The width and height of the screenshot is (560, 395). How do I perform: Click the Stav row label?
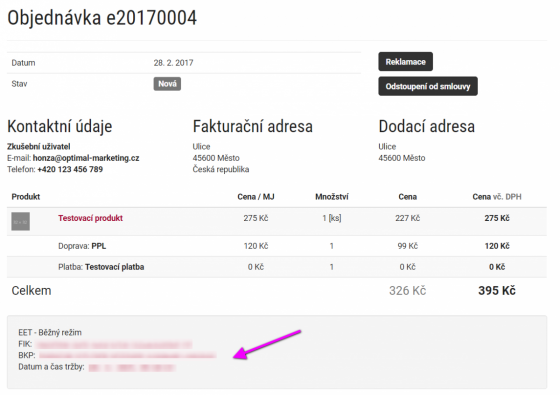coord(19,84)
